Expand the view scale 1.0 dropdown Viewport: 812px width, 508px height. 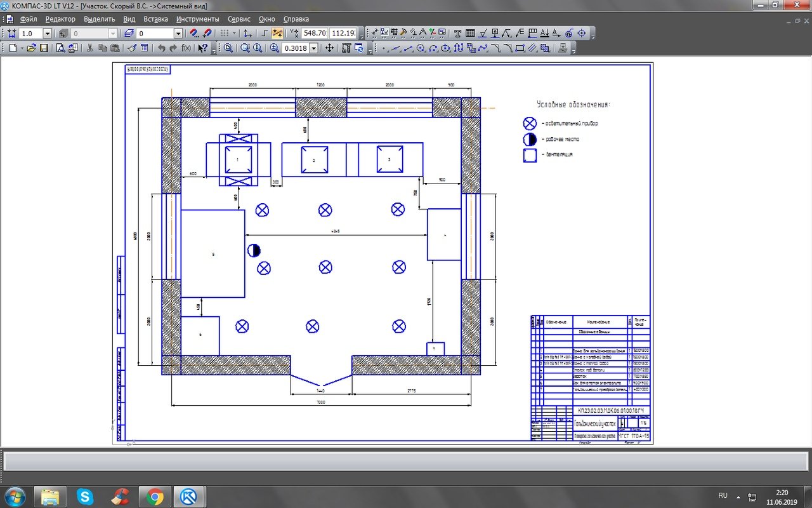point(47,33)
